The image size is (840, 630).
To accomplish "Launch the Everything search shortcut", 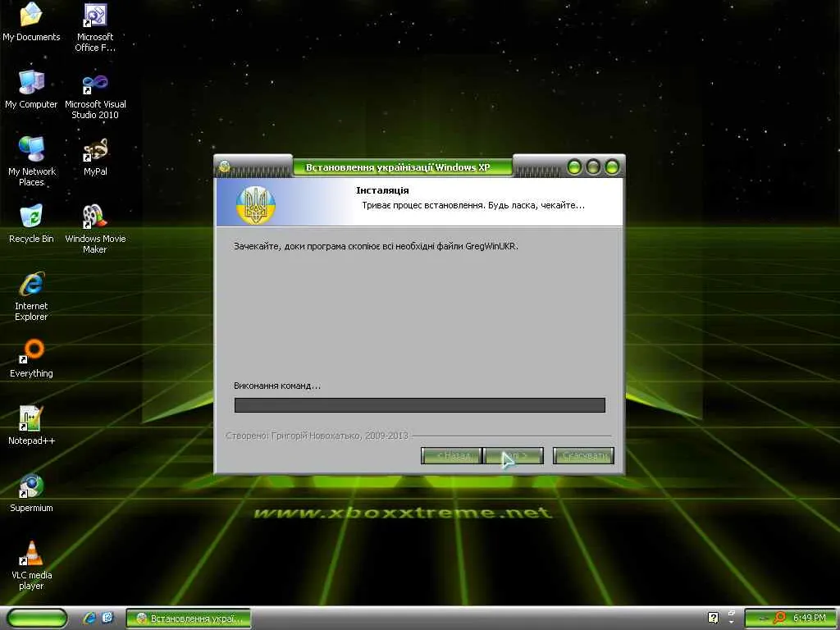I will point(31,358).
